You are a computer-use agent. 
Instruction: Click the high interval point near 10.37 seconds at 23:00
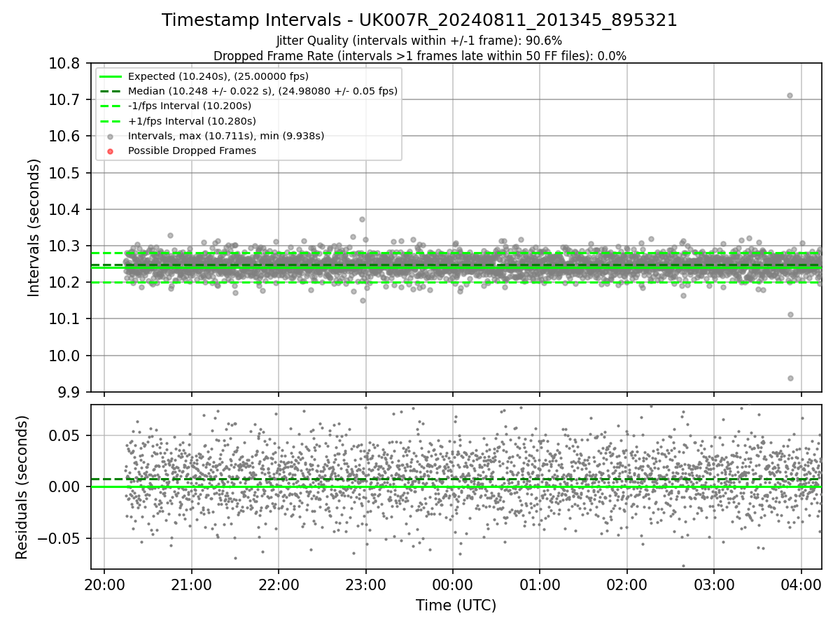tap(362, 219)
